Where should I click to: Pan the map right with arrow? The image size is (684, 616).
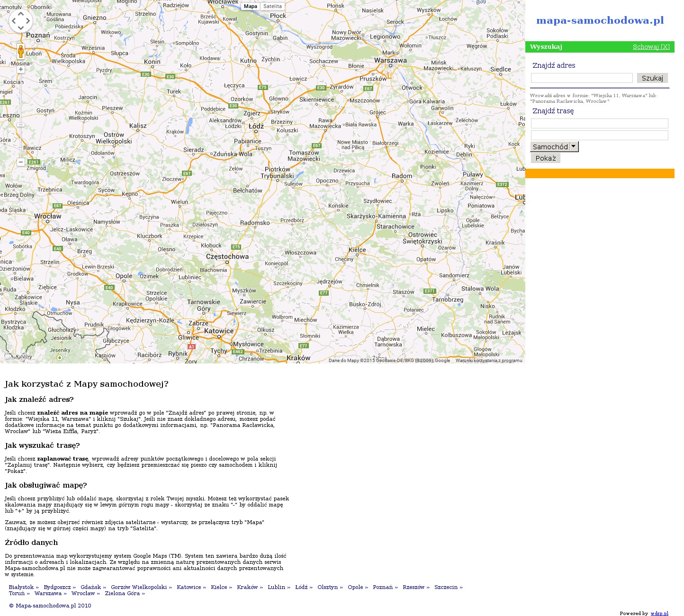28,21
